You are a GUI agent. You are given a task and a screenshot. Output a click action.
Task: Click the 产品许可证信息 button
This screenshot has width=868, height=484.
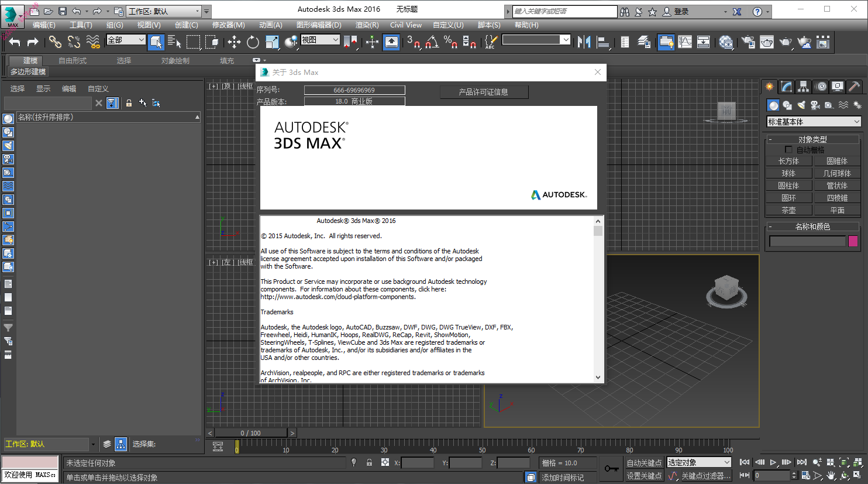pos(484,92)
